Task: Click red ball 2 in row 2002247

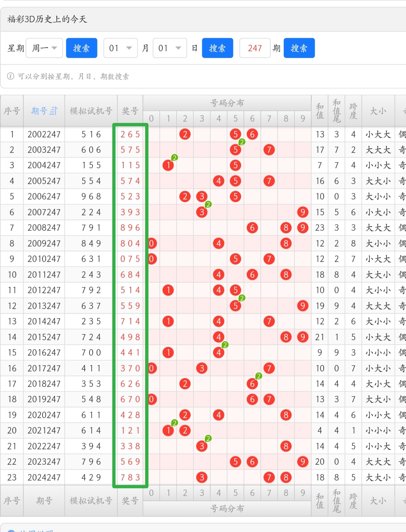Action: (185, 134)
